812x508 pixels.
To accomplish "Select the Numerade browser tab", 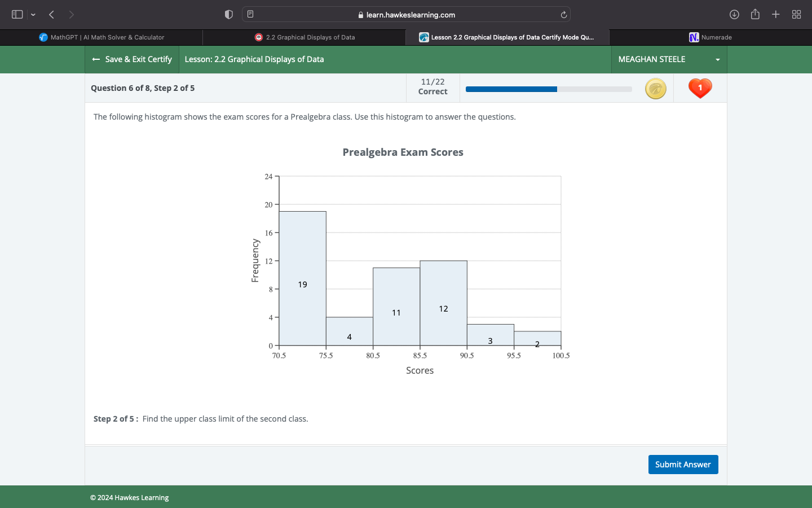I will coord(710,37).
